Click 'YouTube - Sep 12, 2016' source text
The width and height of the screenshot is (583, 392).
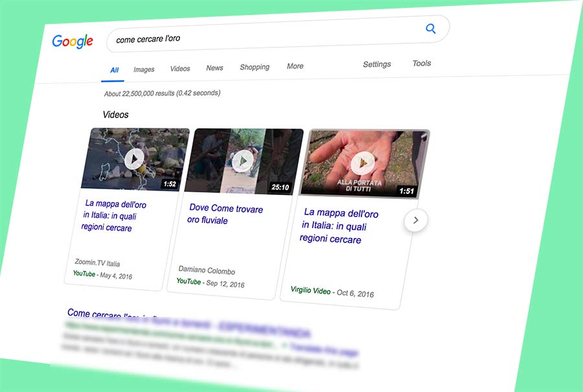click(x=210, y=282)
